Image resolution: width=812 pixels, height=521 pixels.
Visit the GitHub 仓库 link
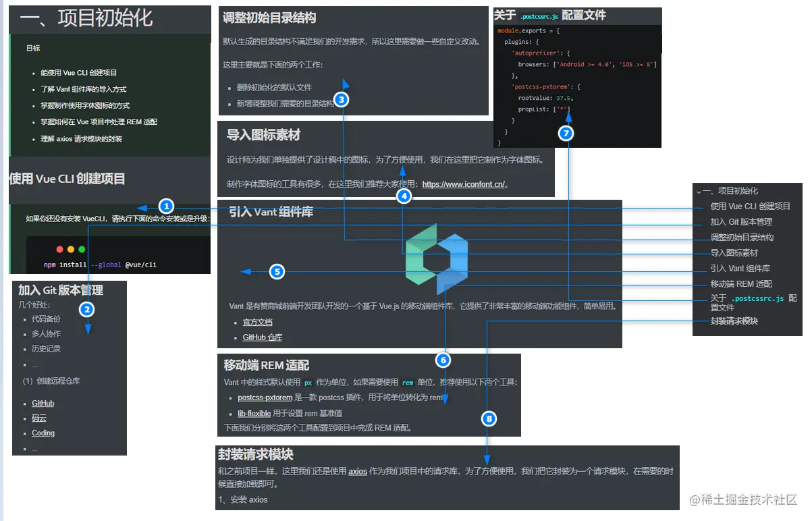tap(263, 337)
